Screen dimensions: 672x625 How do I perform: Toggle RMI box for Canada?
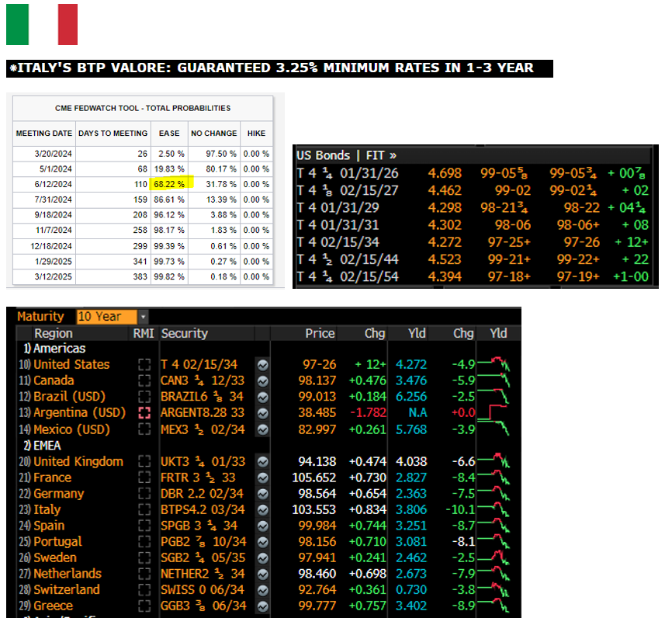pos(144,380)
